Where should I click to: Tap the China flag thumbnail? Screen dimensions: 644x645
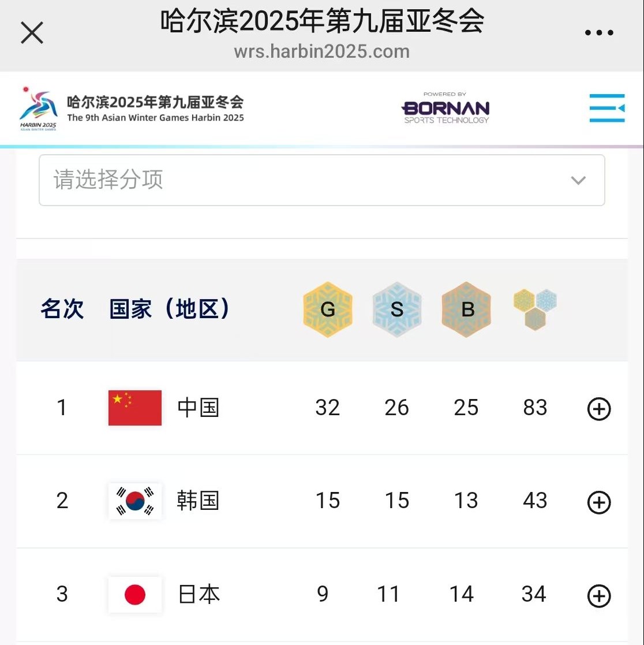135,408
